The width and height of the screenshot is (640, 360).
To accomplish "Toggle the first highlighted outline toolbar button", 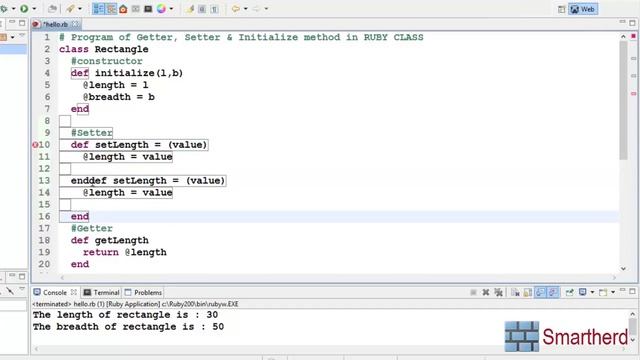I will (98, 9).
